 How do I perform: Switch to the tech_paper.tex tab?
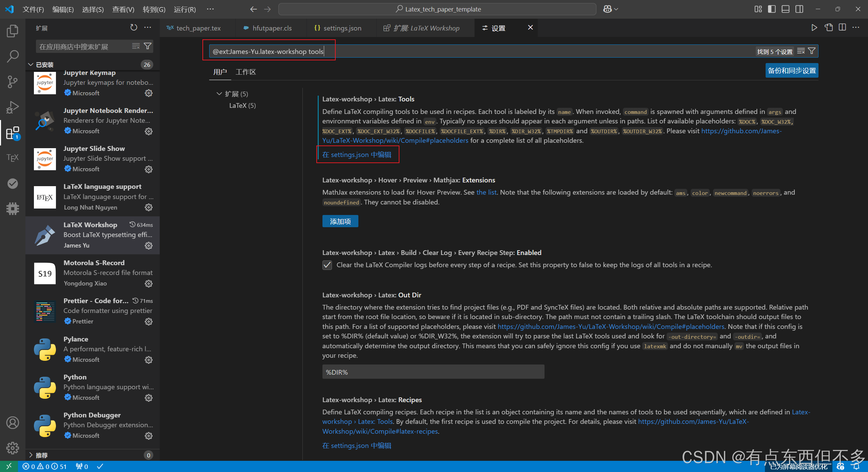pos(198,28)
